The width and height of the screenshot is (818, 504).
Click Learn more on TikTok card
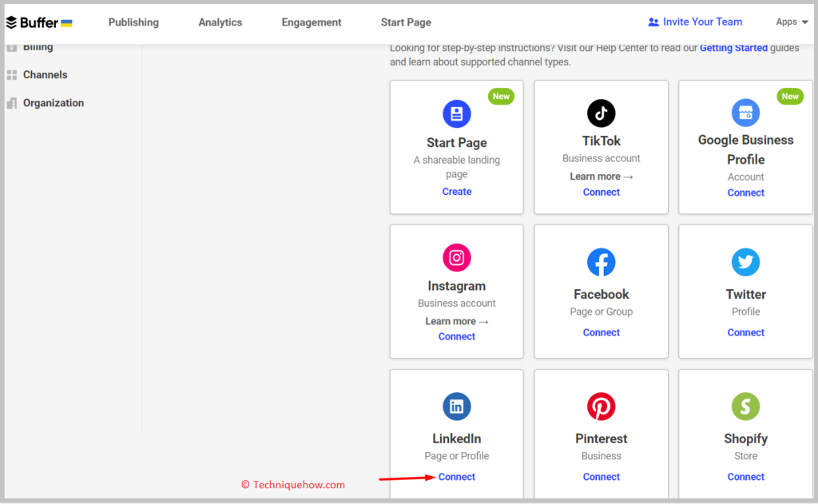[x=601, y=177]
